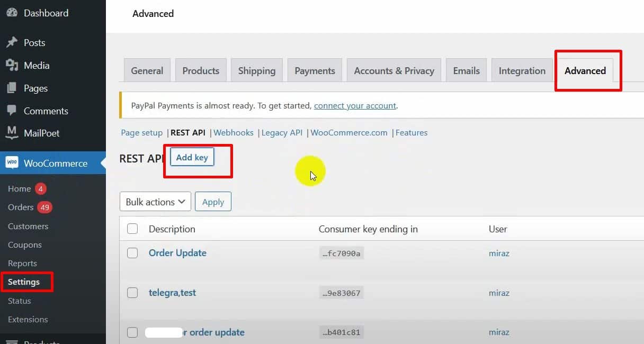644x344 pixels.
Task: Click the Posts pushpin icon
Action: pyautogui.click(x=12, y=43)
